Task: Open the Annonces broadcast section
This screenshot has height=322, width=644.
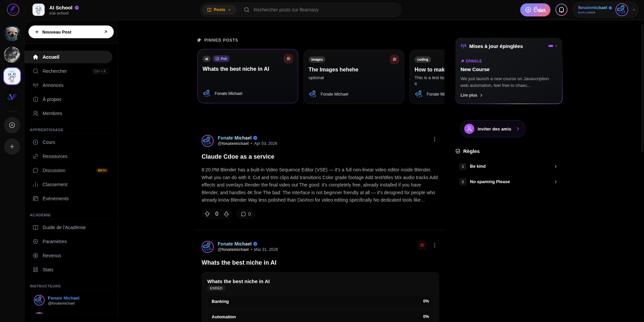Action: point(53,85)
